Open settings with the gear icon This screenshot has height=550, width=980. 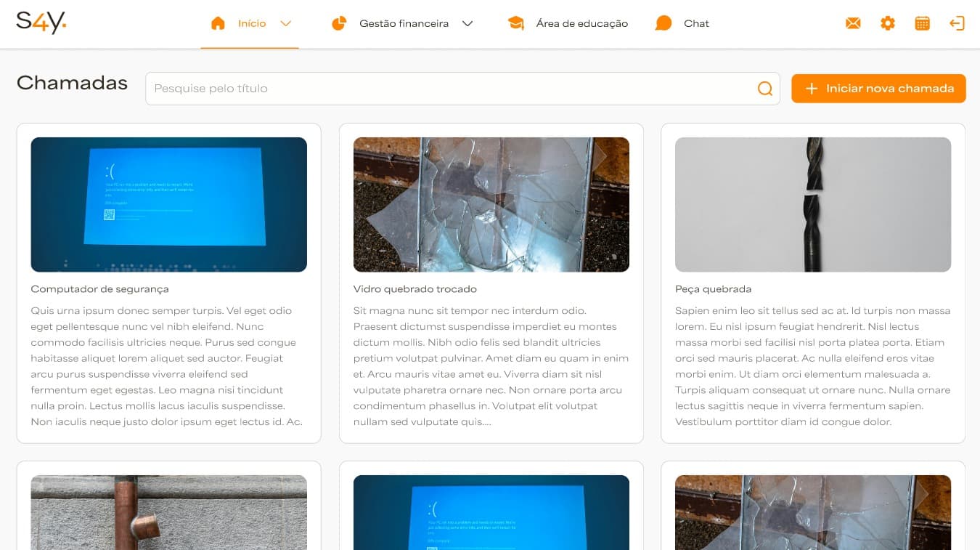[x=887, y=23]
